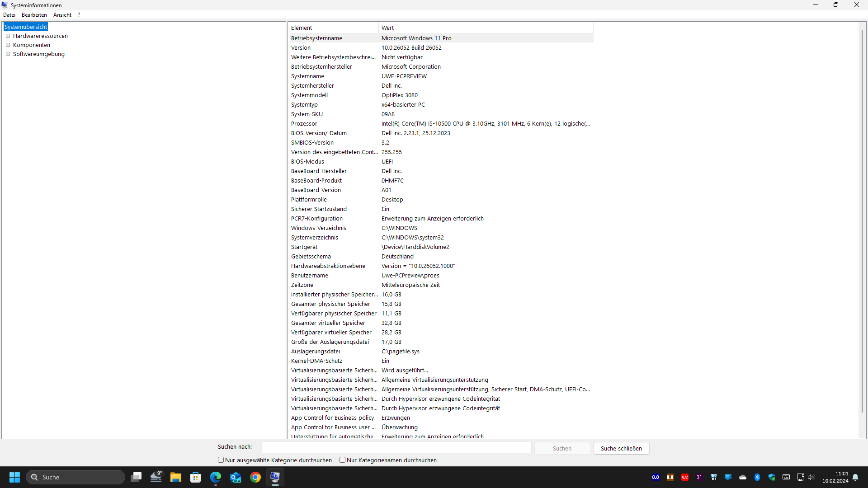Open Windows Security shield tray icon
Image resolution: width=868 pixels, height=488 pixels.
pos(772,477)
